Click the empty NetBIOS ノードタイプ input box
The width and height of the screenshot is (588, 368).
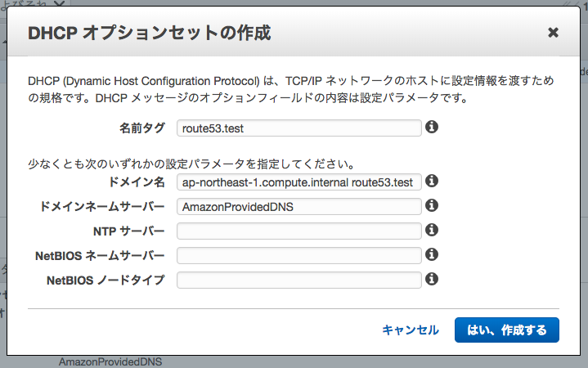[x=298, y=280]
